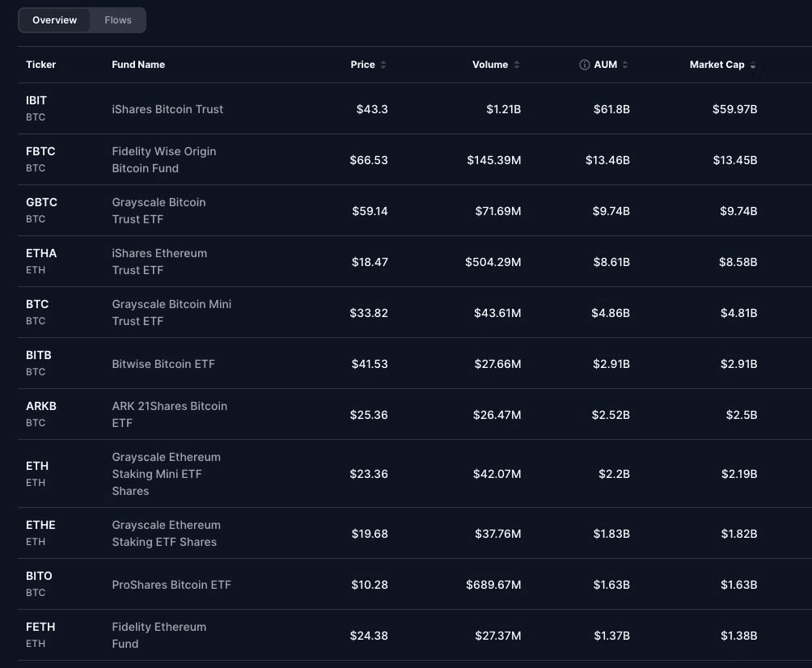Open Grayscale Bitcoin Trust ETF name

[159, 211]
